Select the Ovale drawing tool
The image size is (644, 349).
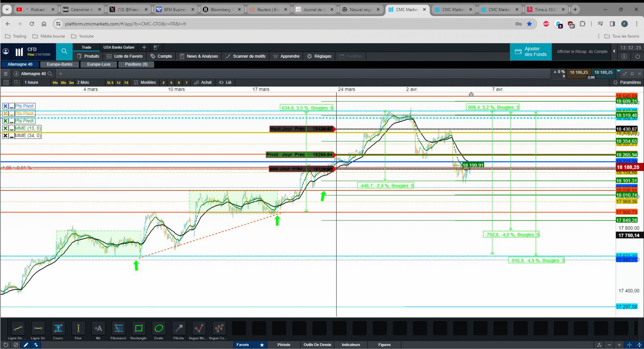click(158, 328)
